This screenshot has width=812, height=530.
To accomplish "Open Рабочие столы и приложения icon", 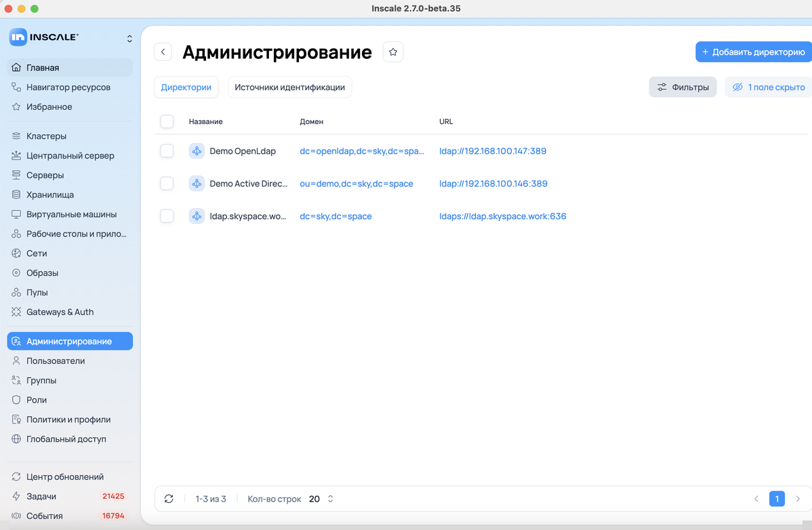I will pyautogui.click(x=16, y=234).
